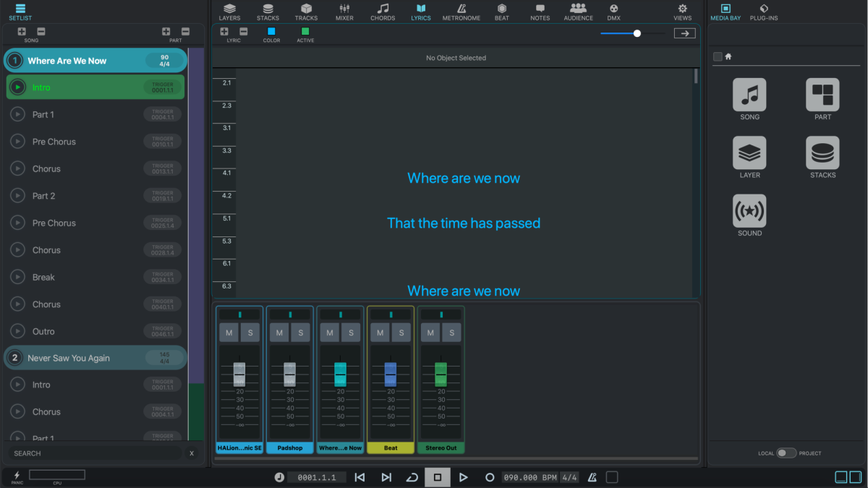Image resolution: width=868 pixels, height=488 pixels.
Task: Mute the Padshop channel
Action: tap(279, 333)
